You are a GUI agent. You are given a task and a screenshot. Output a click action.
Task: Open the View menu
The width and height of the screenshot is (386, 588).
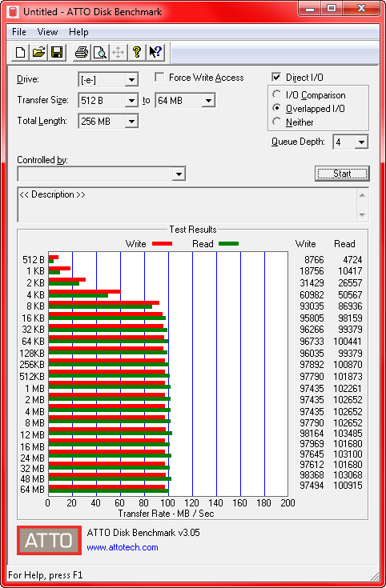tap(47, 32)
